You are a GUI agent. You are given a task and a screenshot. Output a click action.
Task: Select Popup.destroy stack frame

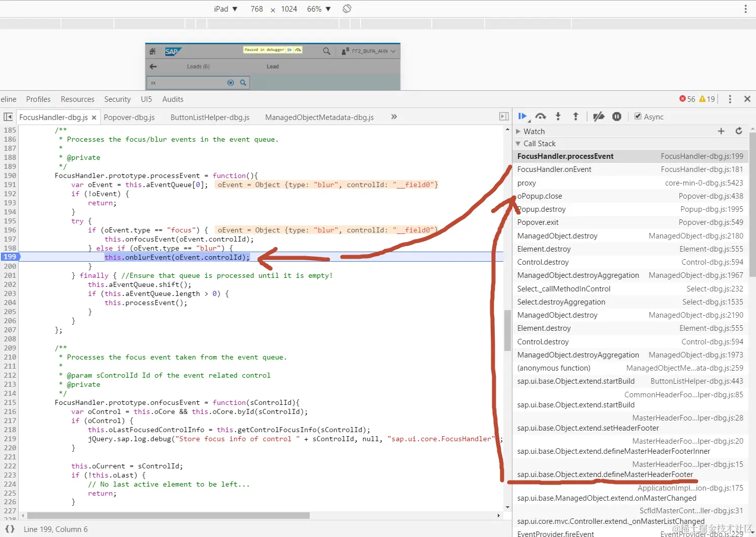(x=630, y=209)
